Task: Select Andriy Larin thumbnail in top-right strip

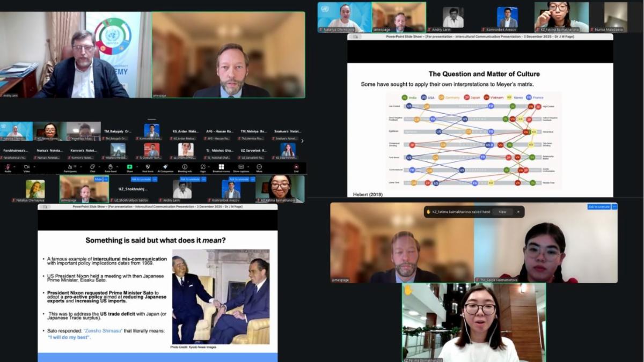Action: 453,17
